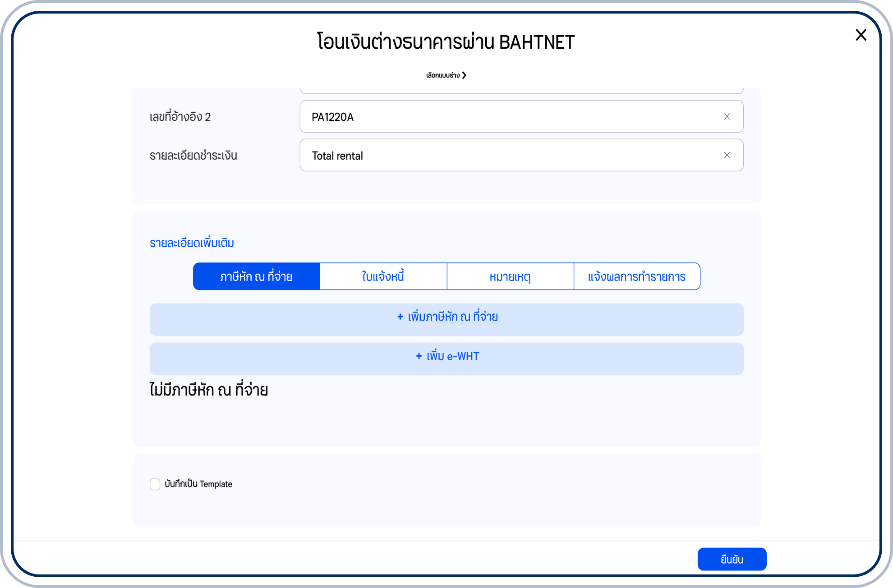Screen dimensions: 893x588
Task: Click the รายละเอียดเพิ่มเติม section heading
Action: tap(192, 243)
